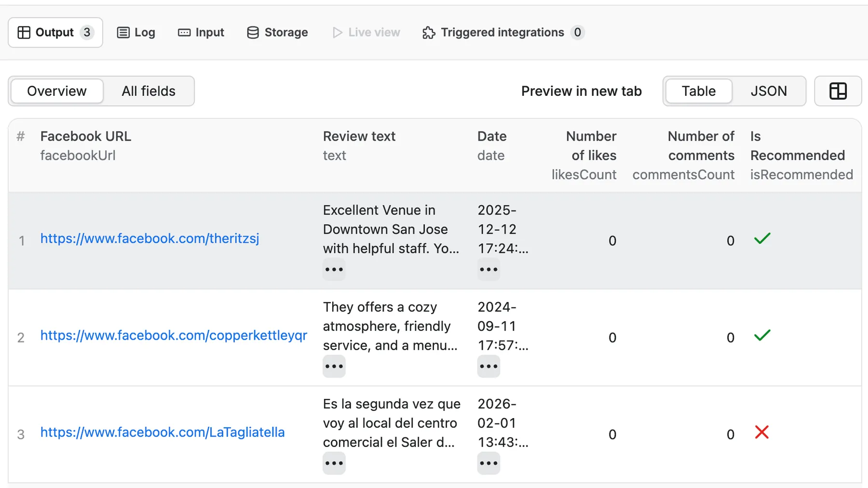Viewport: 868px width, 488px height.
Task: Switch to the Overview tab
Action: tap(56, 91)
